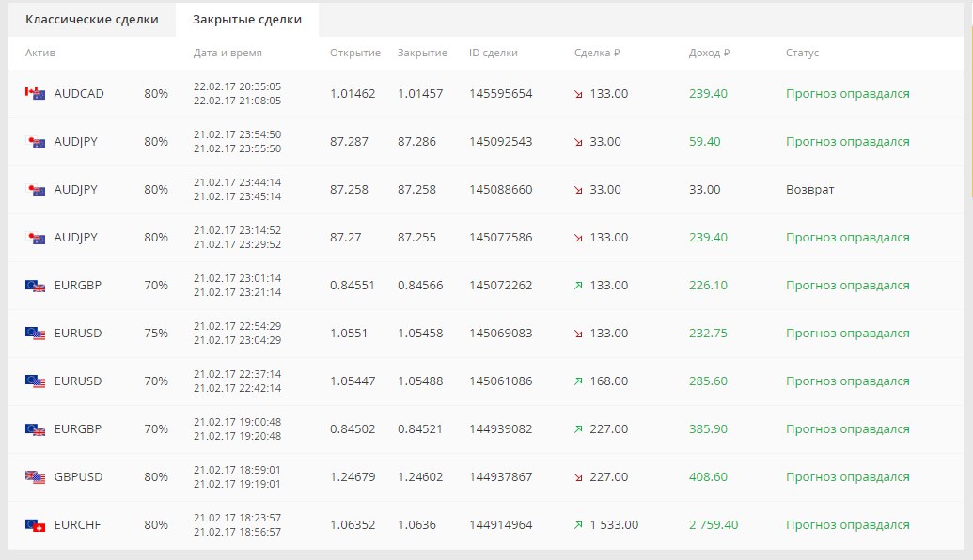973x560 pixels.
Task: Click flag icon for AUDJPY trade 145092543
Action: tap(35, 142)
